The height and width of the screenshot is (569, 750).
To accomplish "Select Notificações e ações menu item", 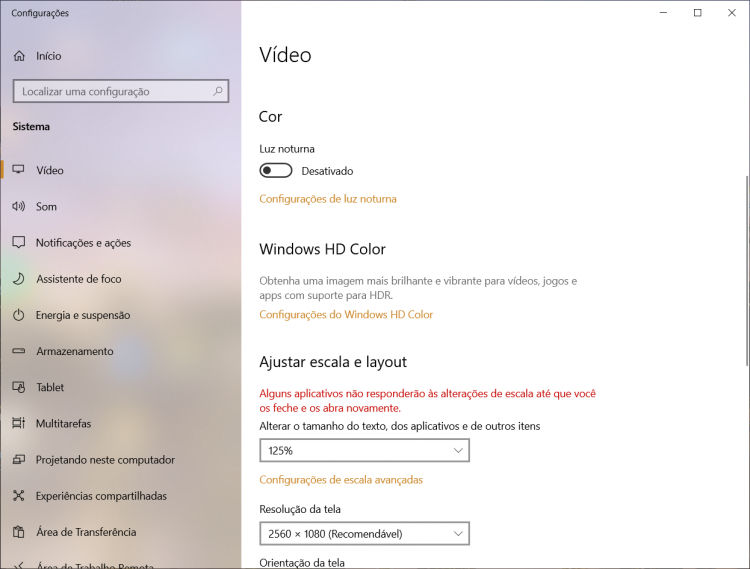I will [x=121, y=243].
